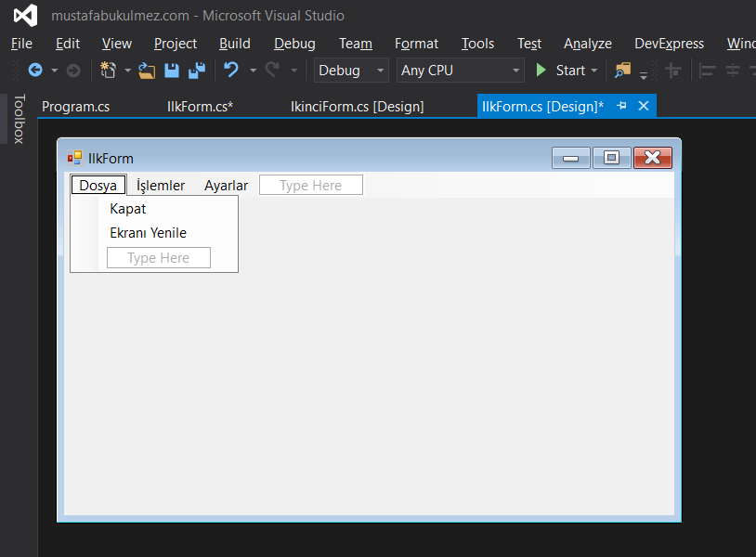Click the left-align controls icon
Image resolution: width=756 pixels, height=557 pixels.
(x=707, y=70)
